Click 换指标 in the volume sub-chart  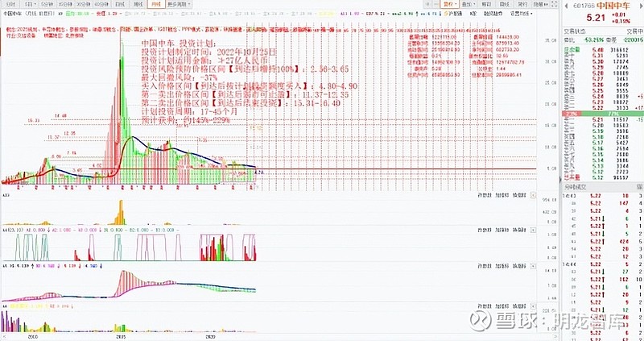tap(519, 195)
